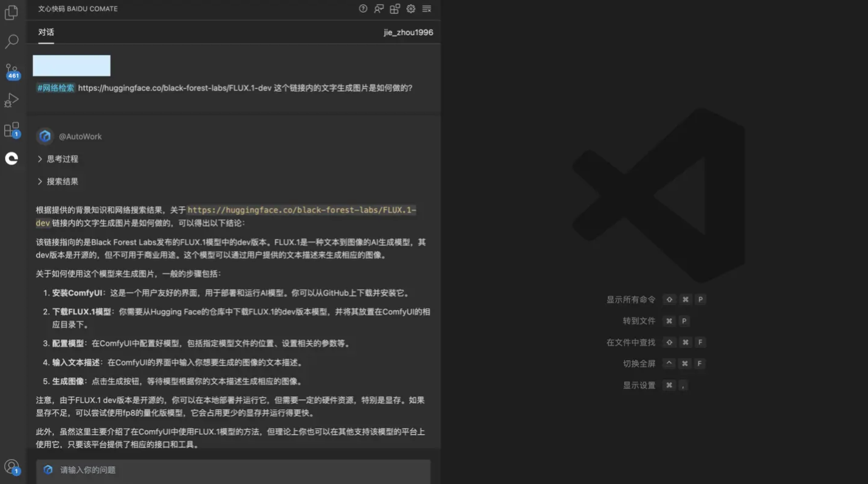The width and height of the screenshot is (868, 484).
Task: Click the AutoWork avatar icon
Action: pos(44,136)
